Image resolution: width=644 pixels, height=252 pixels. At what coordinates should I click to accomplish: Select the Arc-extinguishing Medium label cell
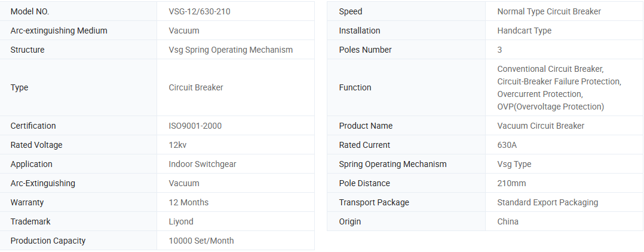tap(59, 31)
